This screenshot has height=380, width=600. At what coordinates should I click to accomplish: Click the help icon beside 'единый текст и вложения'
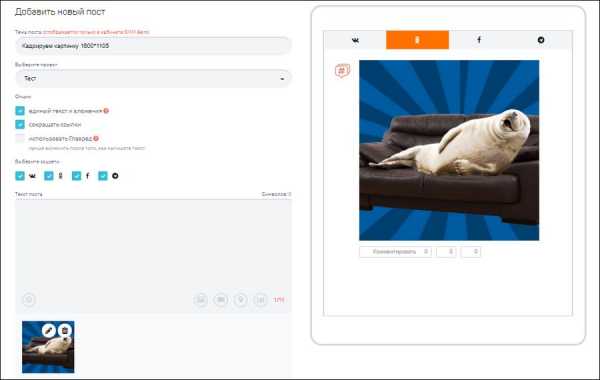tap(106, 111)
